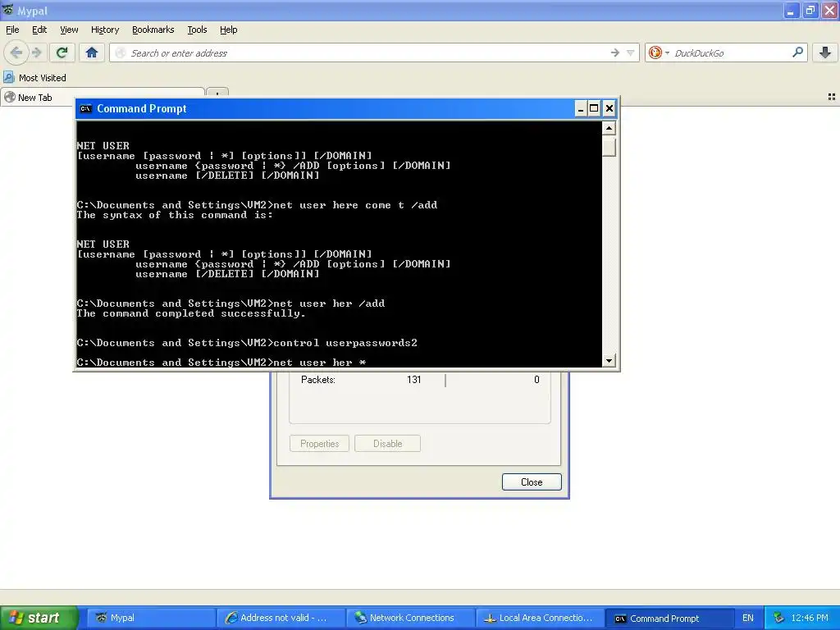Minimize the Mypal browser window
The height and width of the screenshot is (630, 840).
791,10
